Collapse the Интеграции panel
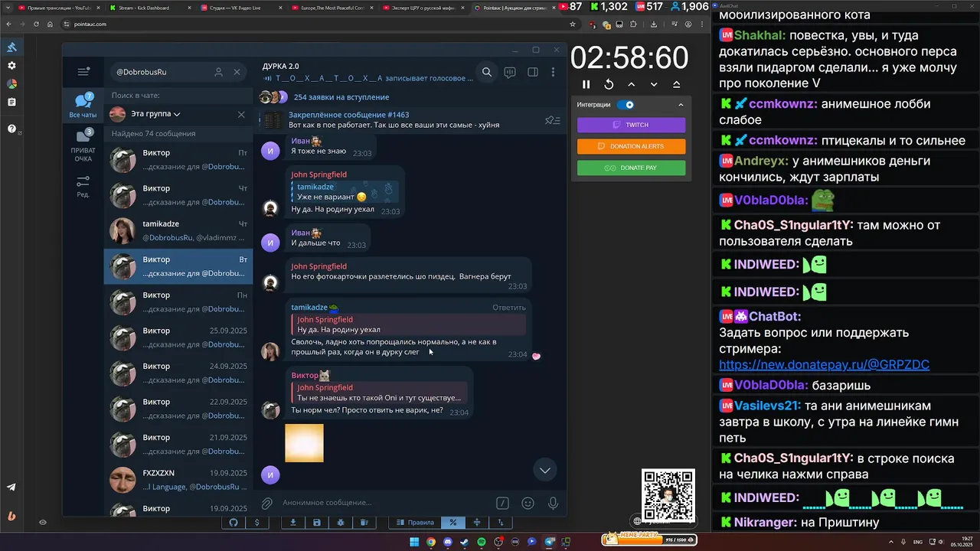The image size is (980, 551). tap(681, 105)
